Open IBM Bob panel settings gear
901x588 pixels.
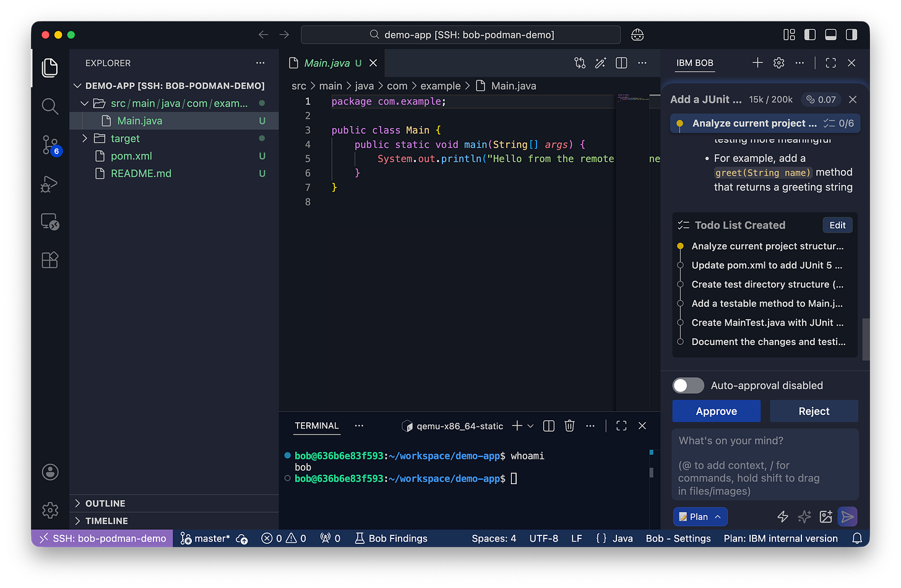click(x=779, y=62)
